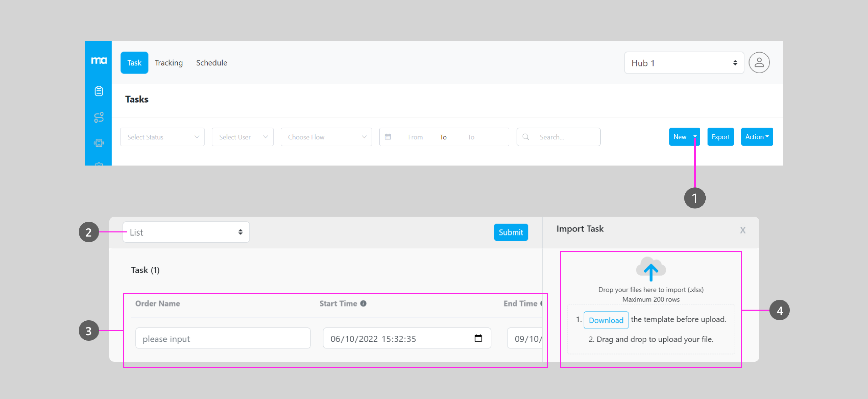This screenshot has height=399, width=868.
Task: Open the clipboard tasks sidebar icon
Action: pos(99,91)
